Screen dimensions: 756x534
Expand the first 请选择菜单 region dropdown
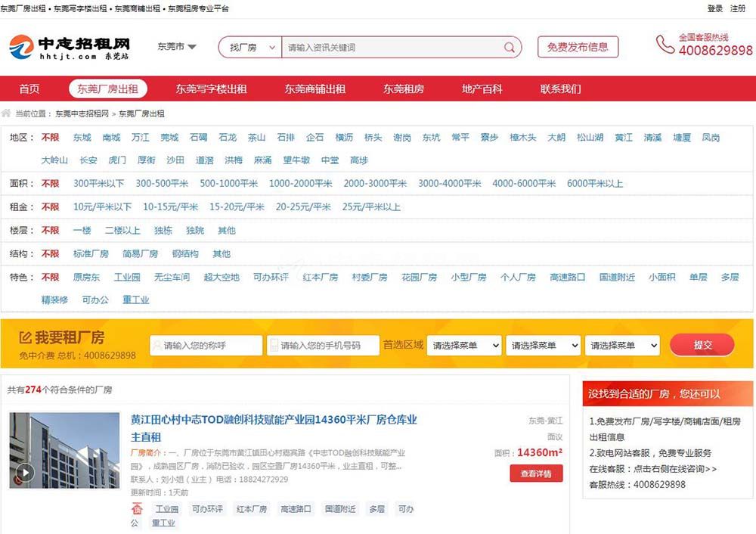(x=463, y=344)
